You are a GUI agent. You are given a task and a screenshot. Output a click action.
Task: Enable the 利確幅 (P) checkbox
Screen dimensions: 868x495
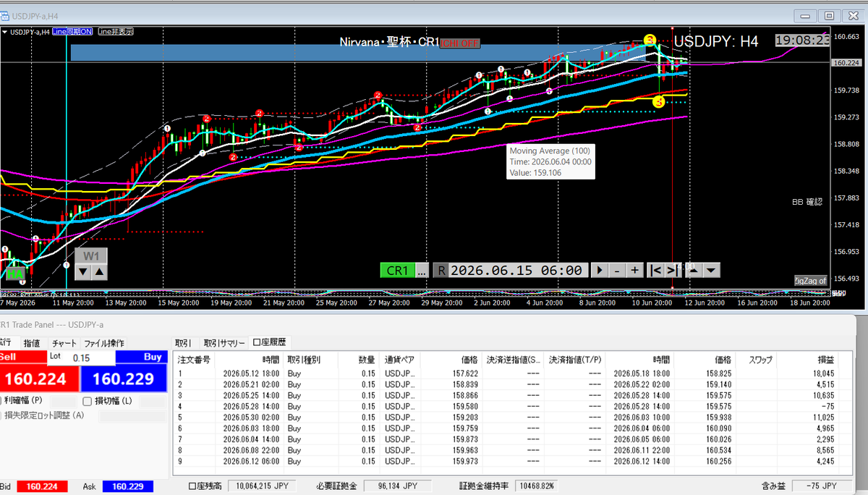[x=1, y=401]
